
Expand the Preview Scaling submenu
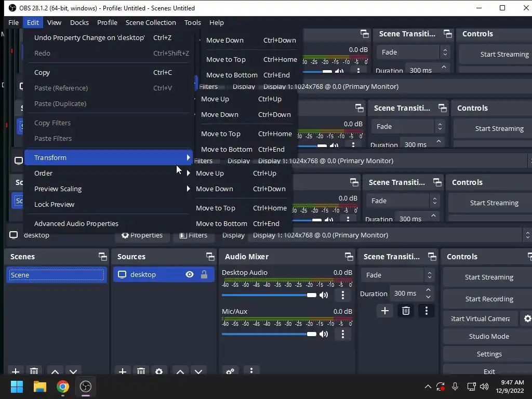pos(109,189)
